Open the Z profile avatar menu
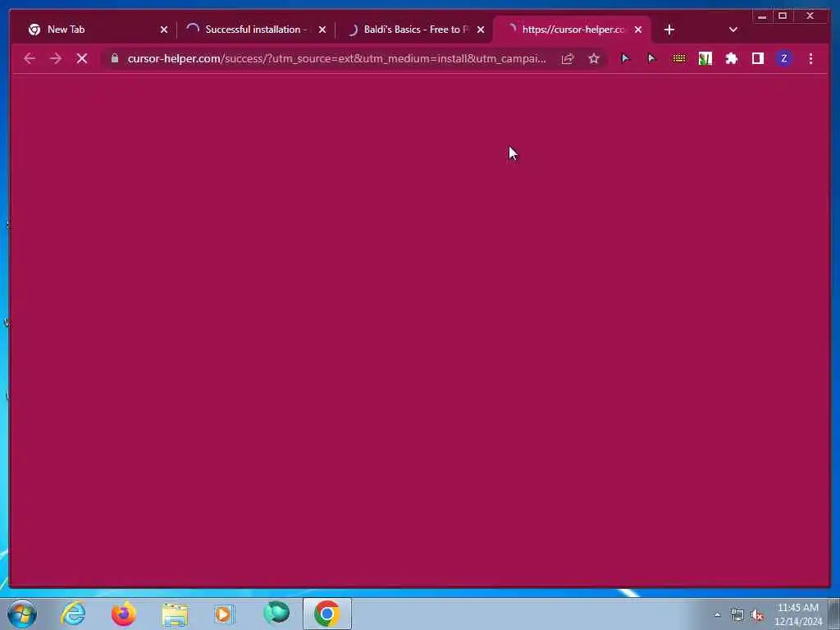Viewport: 840px width, 630px height. [783, 59]
